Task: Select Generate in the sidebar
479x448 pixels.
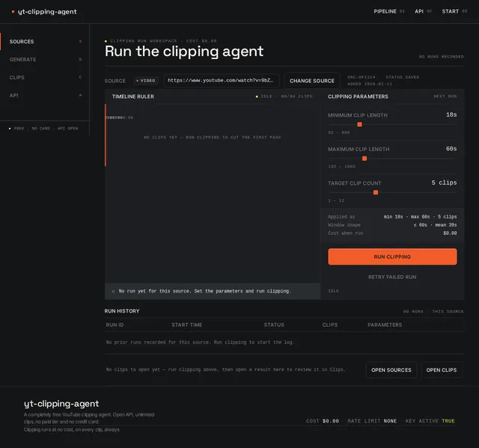Action: (x=45, y=60)
